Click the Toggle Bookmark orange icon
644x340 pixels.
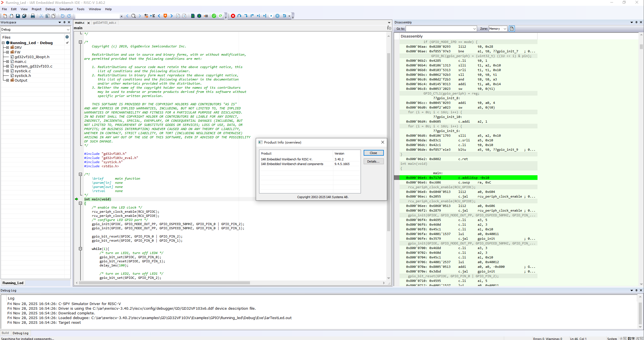(x=165, y=16)
